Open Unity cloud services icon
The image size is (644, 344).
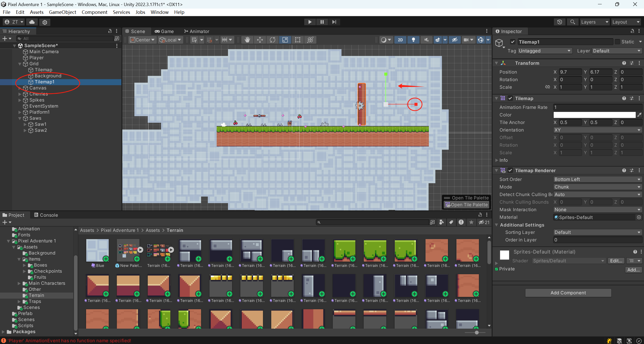pos(32,22)
